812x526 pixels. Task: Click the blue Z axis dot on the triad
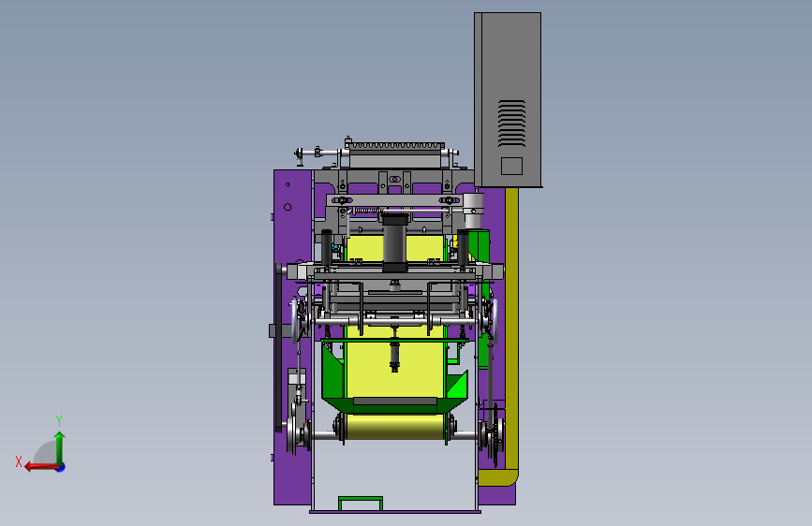coord(61,468)
